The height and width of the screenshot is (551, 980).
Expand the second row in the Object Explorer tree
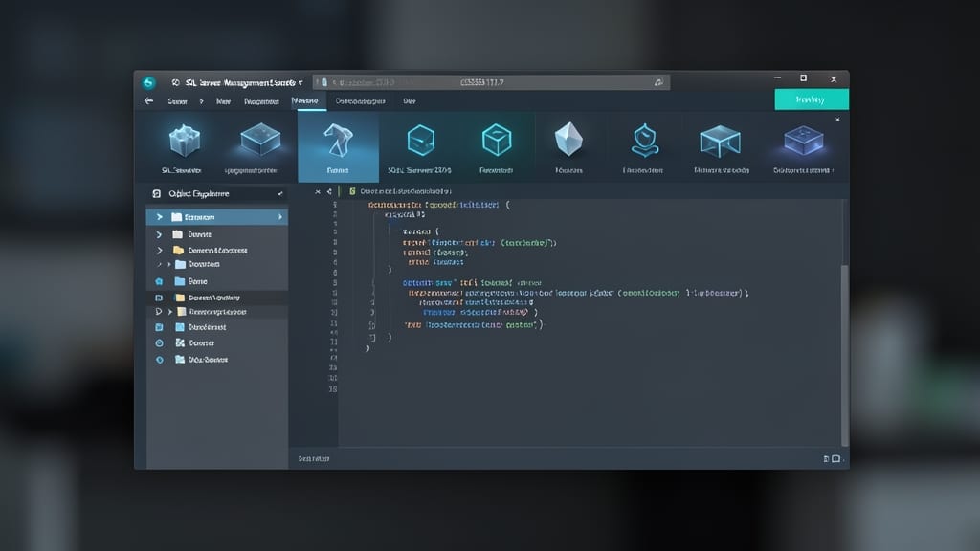(x=159, y=234)
